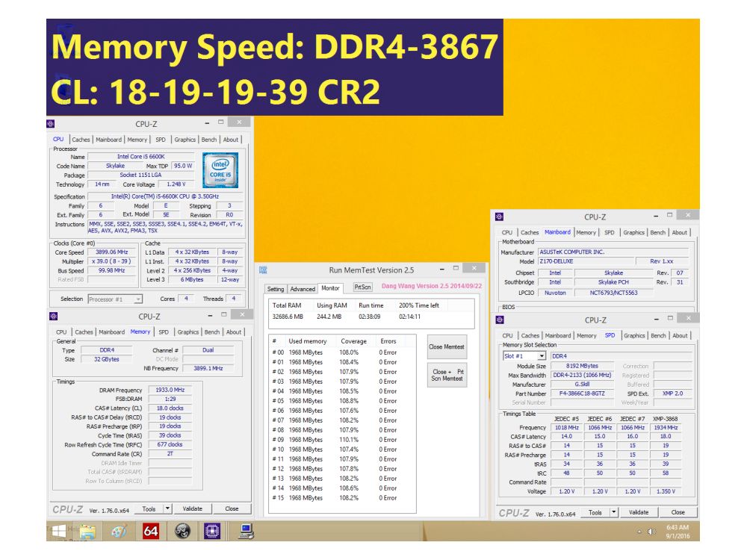Click the Validate button in CPU-Z
The image size is (747, 560).
tap(193, 508)
